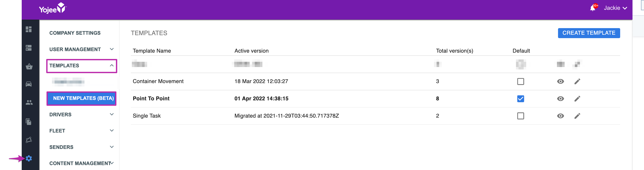This screenshot has width=644, height=170.
Task: Open the documents copy icon in sidebar
Action: point(29,122)
